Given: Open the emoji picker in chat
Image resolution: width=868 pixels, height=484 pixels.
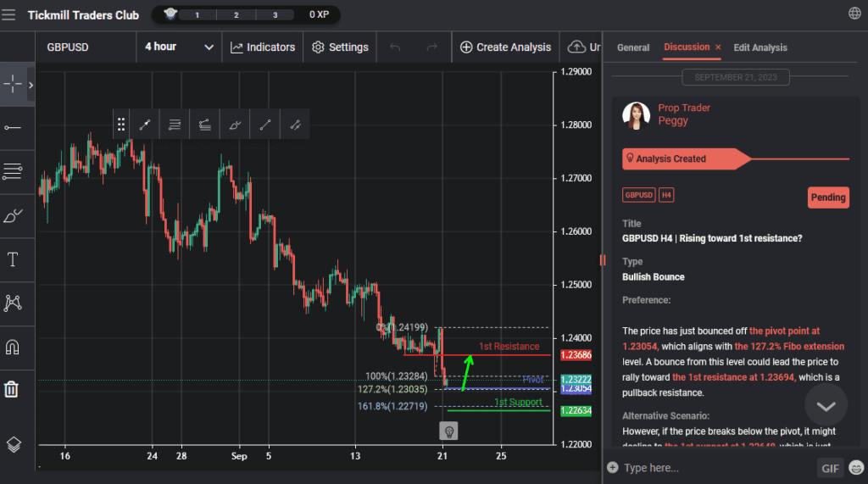Looking at the screenshot, I should [x=856, y=468].
